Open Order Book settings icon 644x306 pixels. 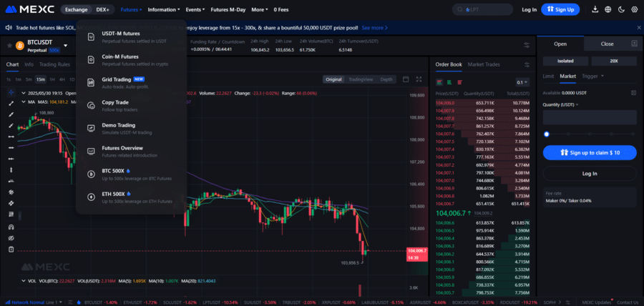[527, 65]
